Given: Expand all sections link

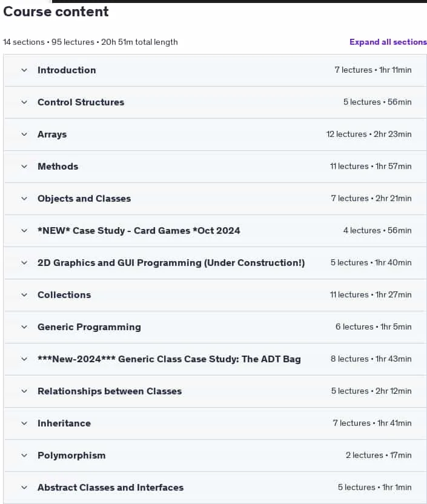Looking at the screenshot, I should click(x=388, y=42).
